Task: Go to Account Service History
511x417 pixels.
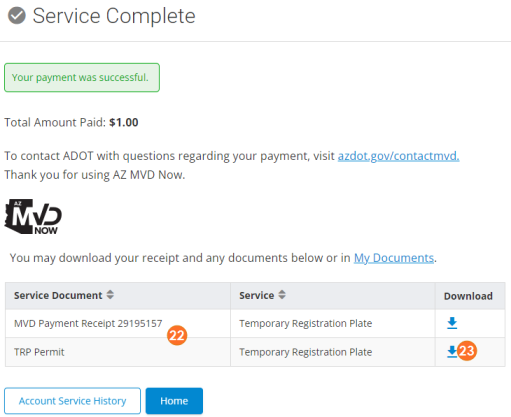Action: (x=72, y=401)
